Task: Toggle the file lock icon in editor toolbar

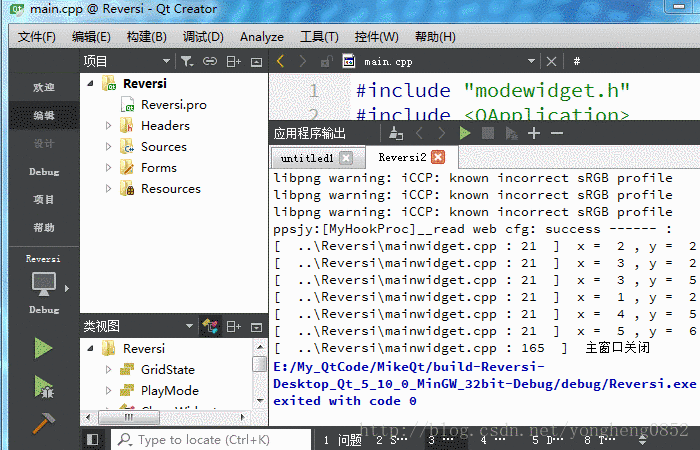Action: pyautogui.click(x=326, y=61)
